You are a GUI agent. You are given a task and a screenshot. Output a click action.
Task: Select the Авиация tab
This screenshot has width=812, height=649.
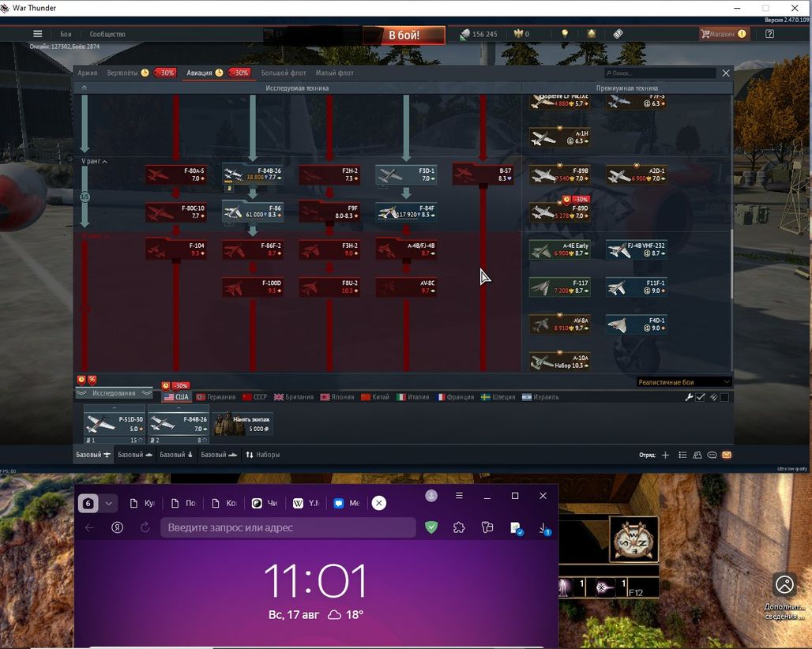pos(199,73)
